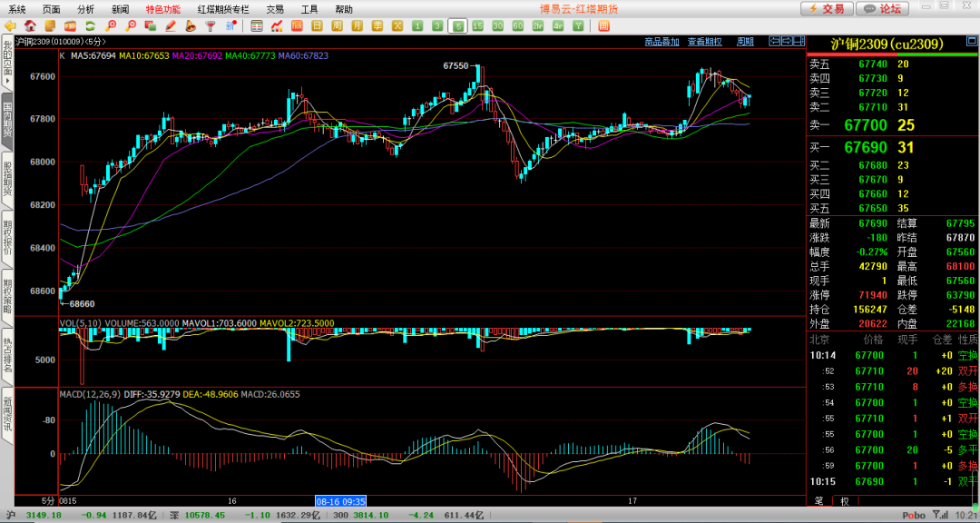This screenshot has height=523, width=980.
Task: Switch to the 新闻资讯 side tab
Action: 7,413
